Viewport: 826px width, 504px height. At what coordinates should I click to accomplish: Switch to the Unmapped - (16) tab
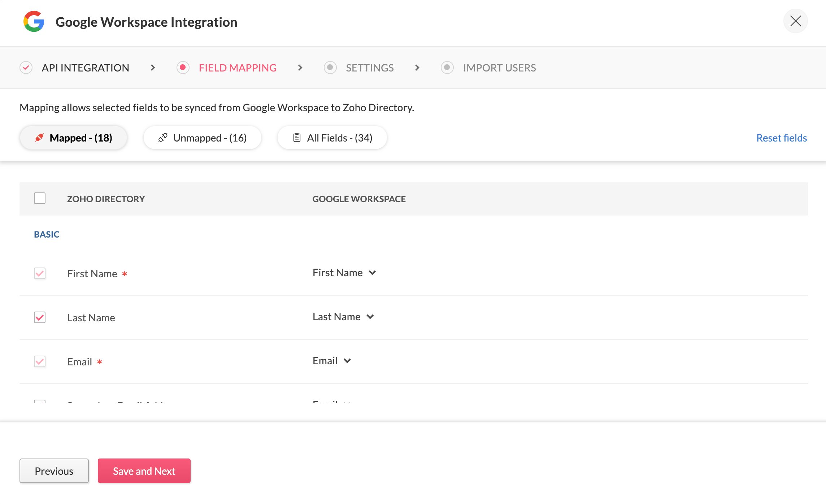click(x=203, y=138)
